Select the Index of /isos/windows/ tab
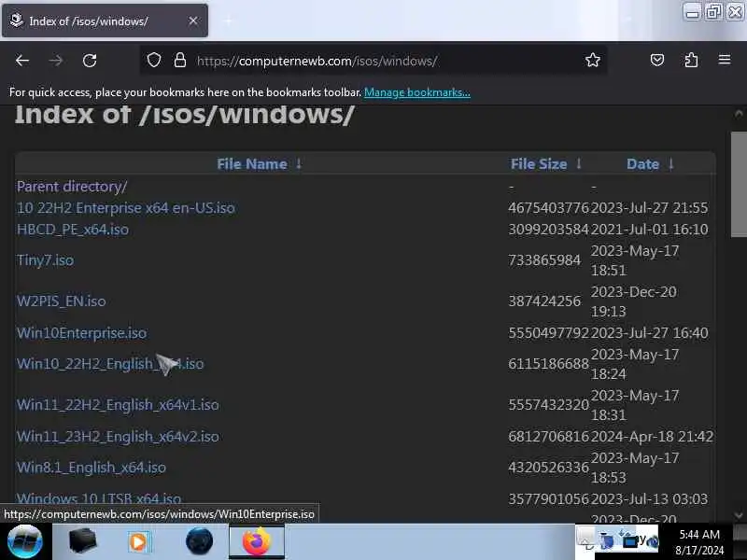 [105, 21]
